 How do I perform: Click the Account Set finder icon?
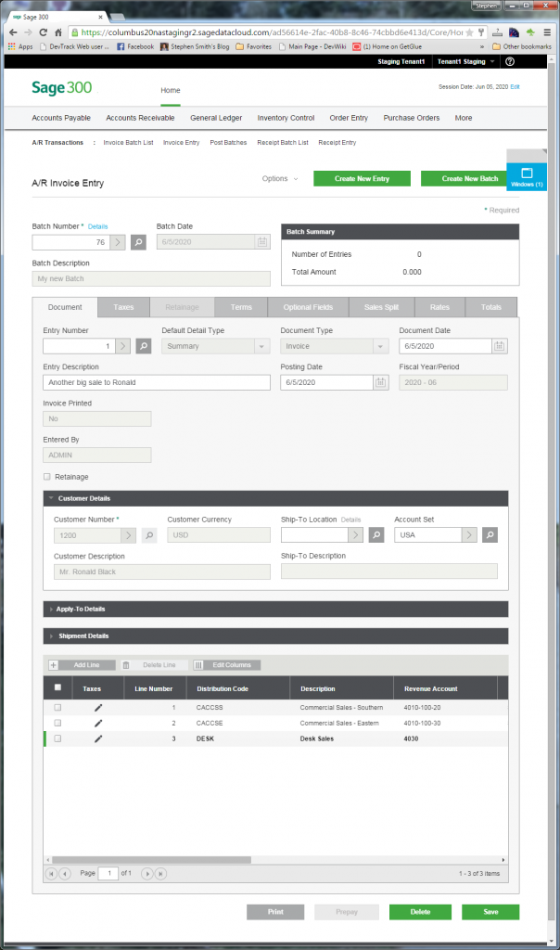[x=490, y=535]
